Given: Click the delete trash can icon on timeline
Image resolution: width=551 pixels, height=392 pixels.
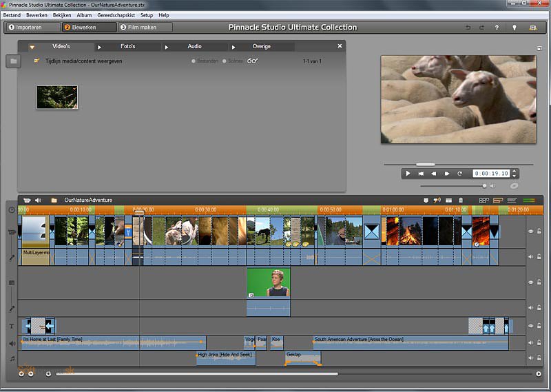Looking at the screenshot, I should coord(461,200).
